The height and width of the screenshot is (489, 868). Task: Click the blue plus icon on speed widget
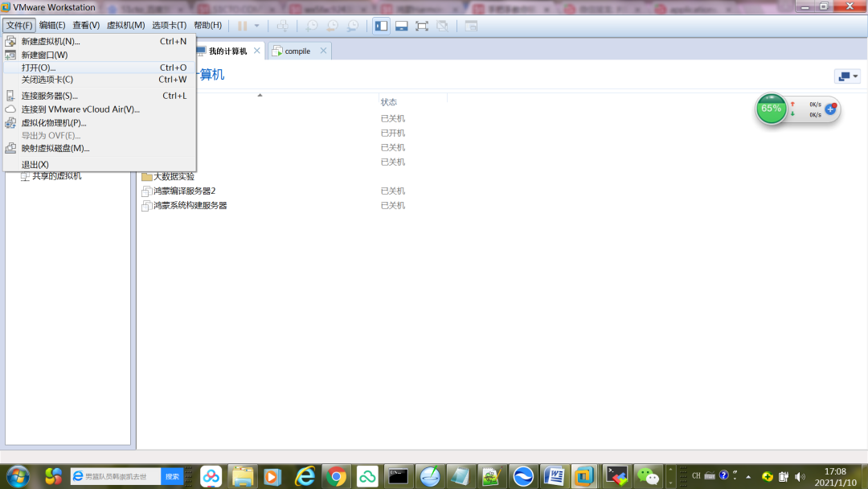coord(830,109)
